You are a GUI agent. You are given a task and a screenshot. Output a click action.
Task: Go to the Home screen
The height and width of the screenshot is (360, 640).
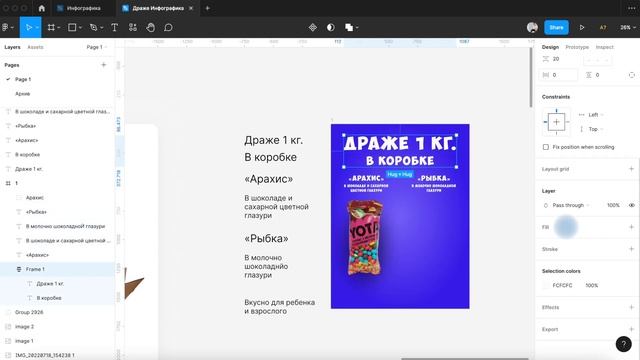(42, 8)
